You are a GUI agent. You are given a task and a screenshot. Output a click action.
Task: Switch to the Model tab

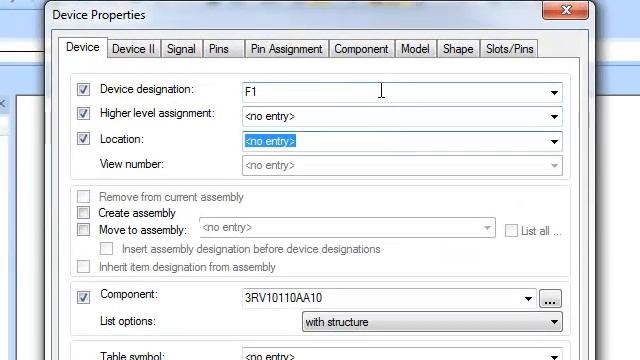pyautogui.click(x=415, y=49)
